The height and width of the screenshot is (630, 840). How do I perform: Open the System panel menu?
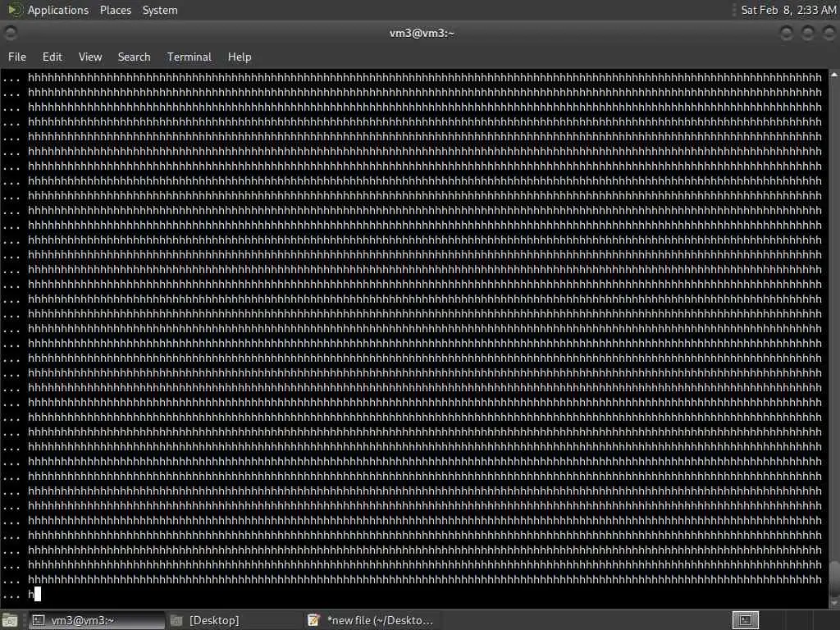(x=160, y=10)
